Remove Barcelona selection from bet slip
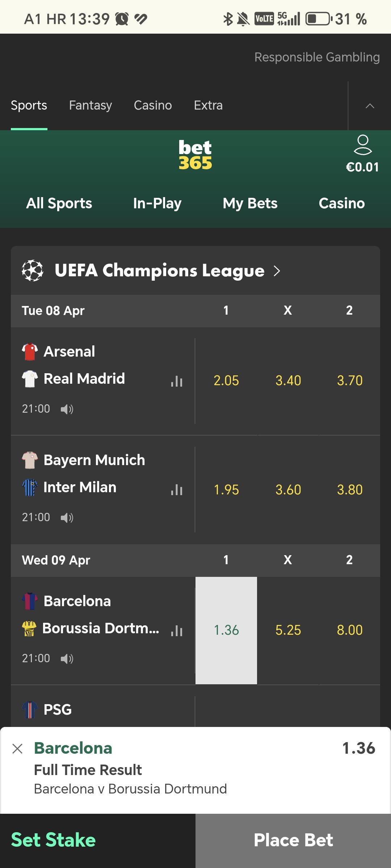The width and height of the screenshot is (391, 868). (x=17, y=748)
